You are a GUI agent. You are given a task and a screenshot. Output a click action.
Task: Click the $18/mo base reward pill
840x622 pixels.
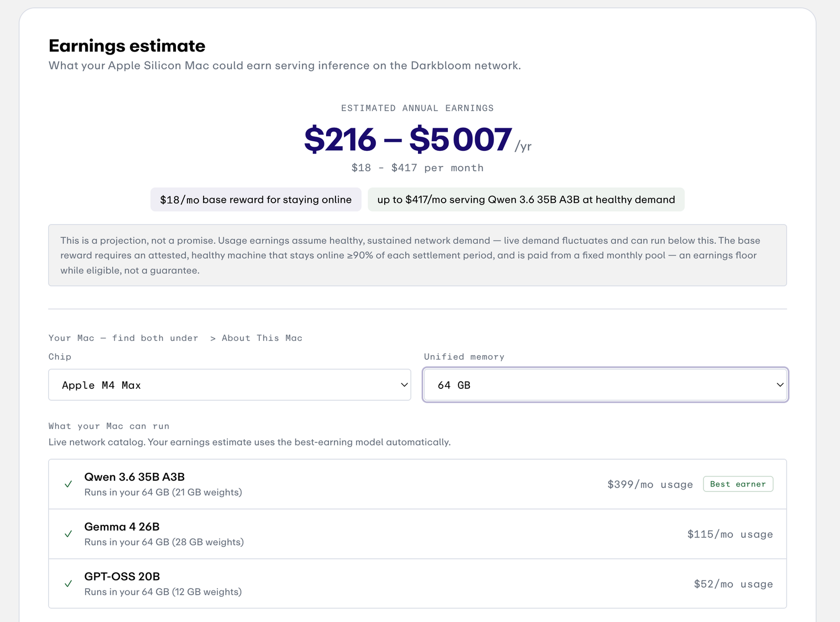coord(256,200)
